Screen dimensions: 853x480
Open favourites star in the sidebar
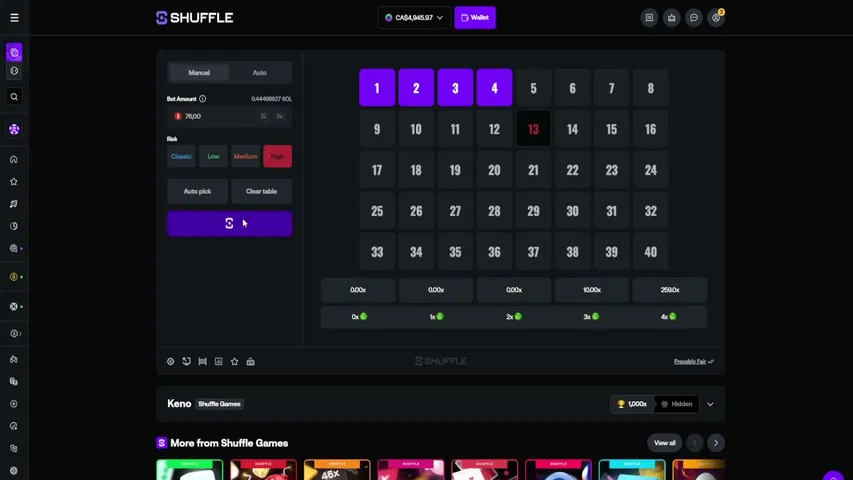click(x=14, y=182)
